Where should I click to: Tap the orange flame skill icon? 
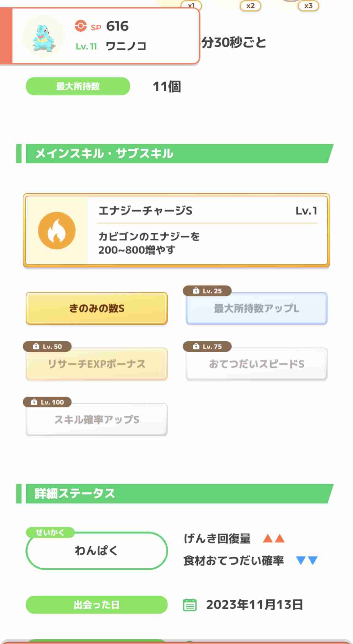57,230
